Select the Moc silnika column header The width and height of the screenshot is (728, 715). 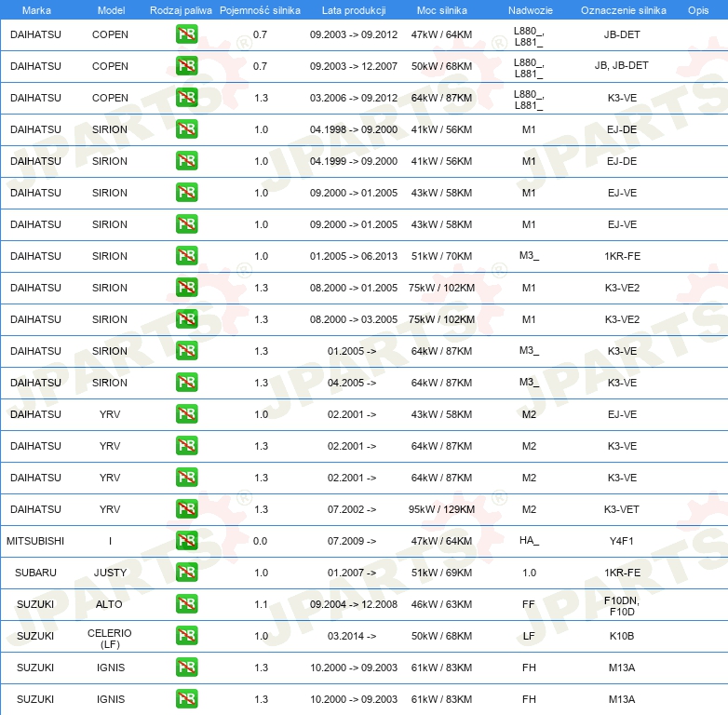point(441,10)
